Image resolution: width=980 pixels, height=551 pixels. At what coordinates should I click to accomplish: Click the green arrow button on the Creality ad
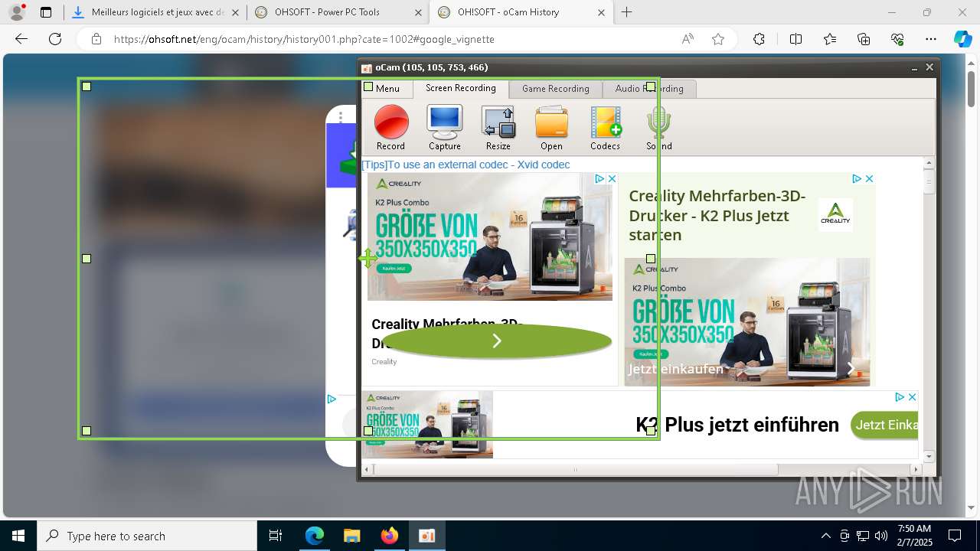click(x=497, y=341)
